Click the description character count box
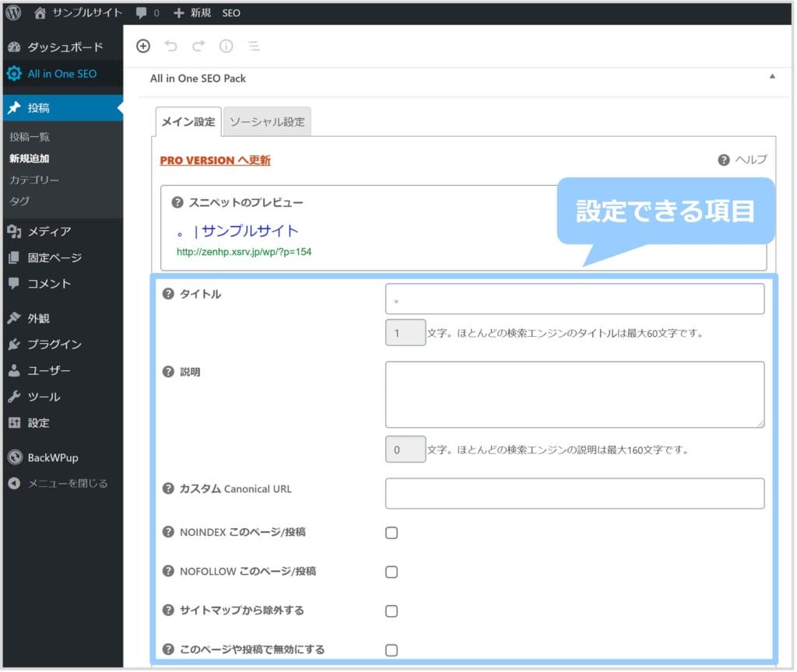This screenshot has height=672, width=797. tap(406, 450)
